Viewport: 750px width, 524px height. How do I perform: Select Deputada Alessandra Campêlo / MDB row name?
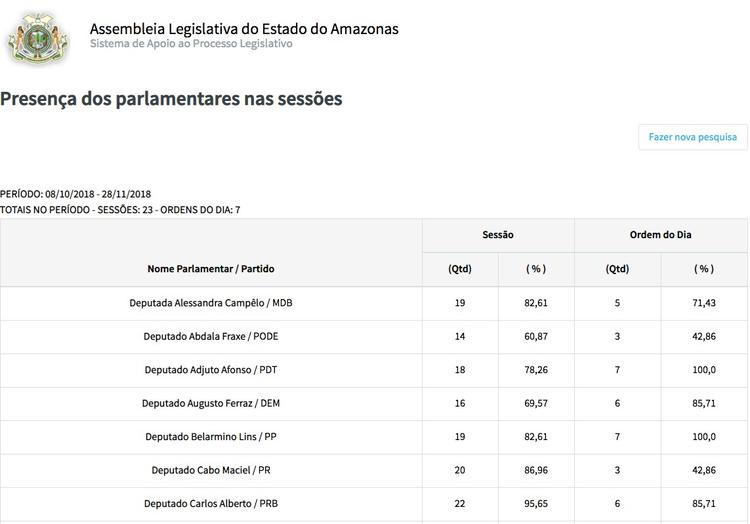tap(211, 303)
